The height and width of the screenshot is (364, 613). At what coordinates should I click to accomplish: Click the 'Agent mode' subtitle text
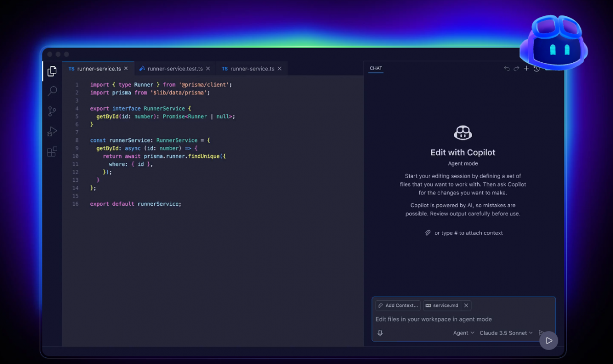pyautogui.click(x=463, y=163)
